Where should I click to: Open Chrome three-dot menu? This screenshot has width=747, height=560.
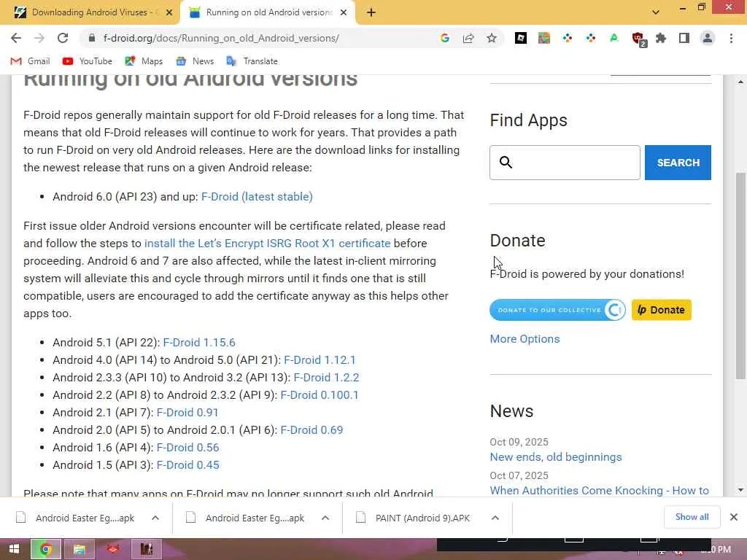tap(731, 38)
